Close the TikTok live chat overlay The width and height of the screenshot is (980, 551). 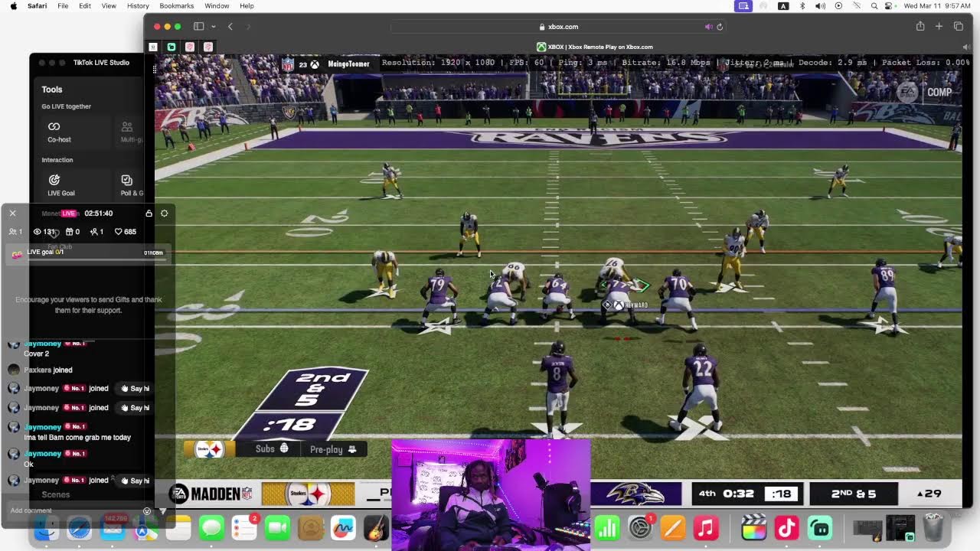pos(12,214)
